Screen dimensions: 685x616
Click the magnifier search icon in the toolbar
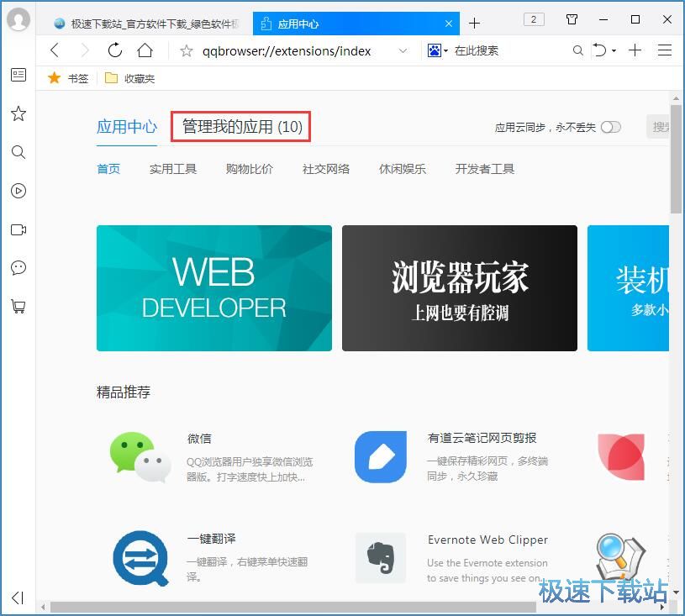[577, 50]
